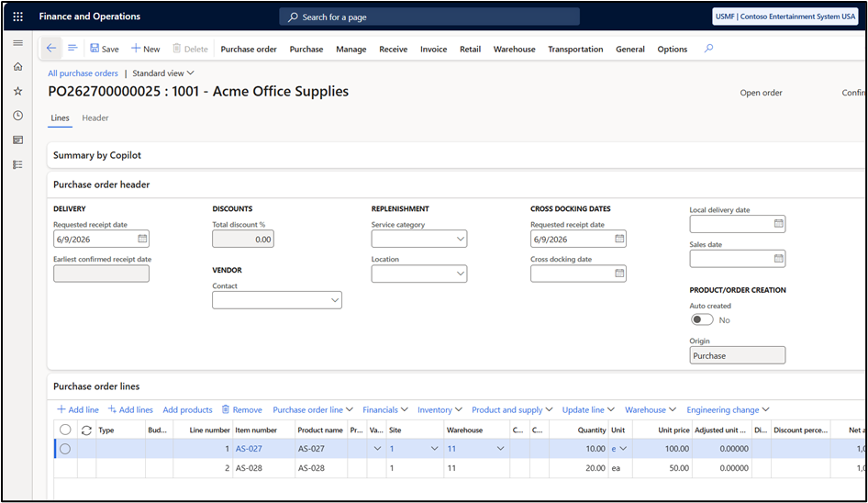Switch to the Header tab
Image resolution: width=868 pixels, height=503 pixels.
[95, 118]
